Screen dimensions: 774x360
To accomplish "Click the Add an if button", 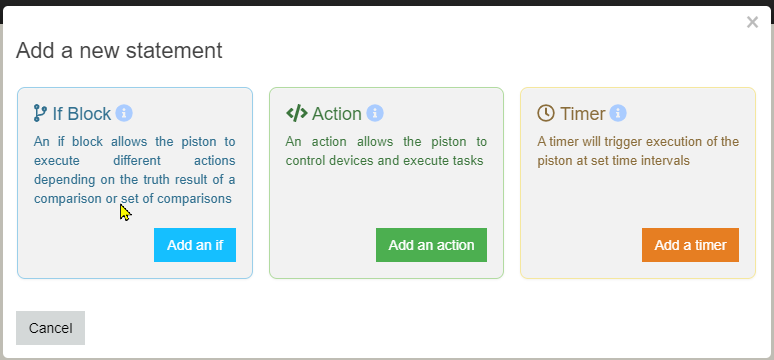I will point(195,245).
